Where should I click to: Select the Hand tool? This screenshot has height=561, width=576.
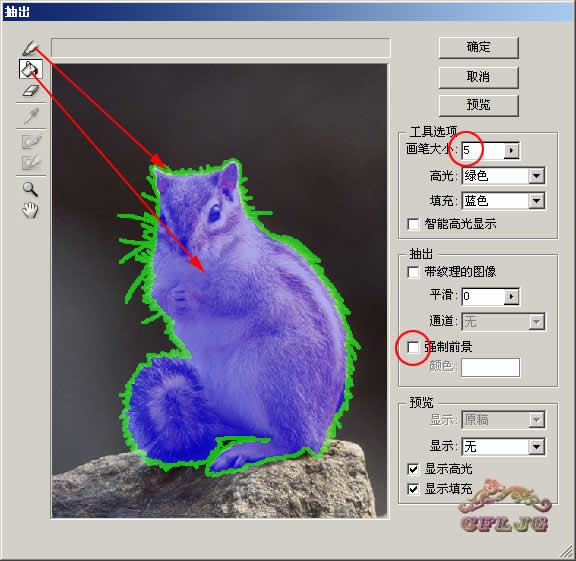(30, 210)
